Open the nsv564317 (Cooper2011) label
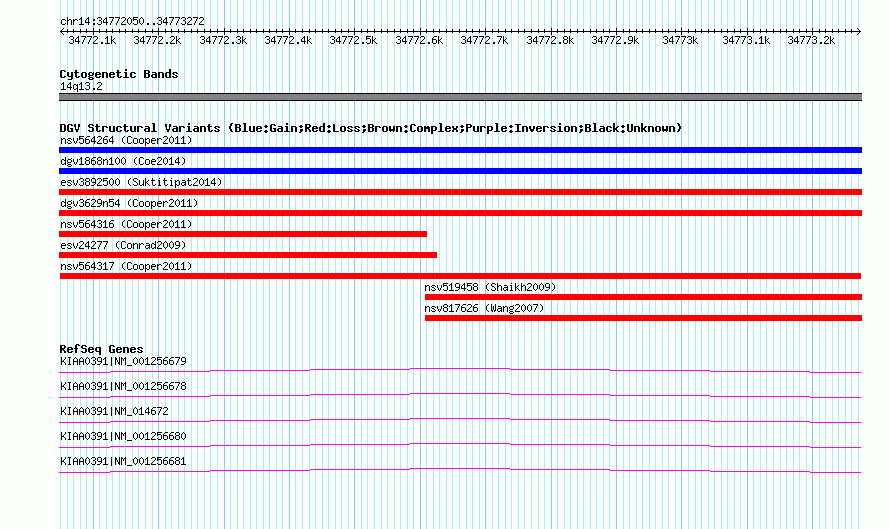Viewport: 890px width, 529px height. point(126,266)
